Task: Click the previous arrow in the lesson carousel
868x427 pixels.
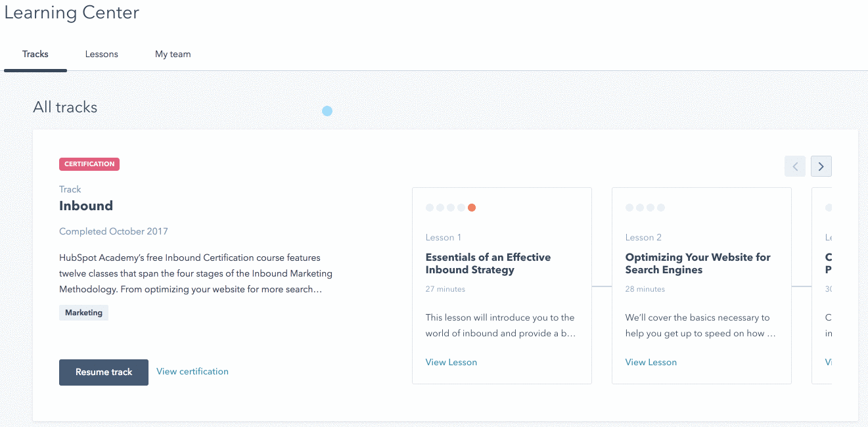Action: coord(794,166)
